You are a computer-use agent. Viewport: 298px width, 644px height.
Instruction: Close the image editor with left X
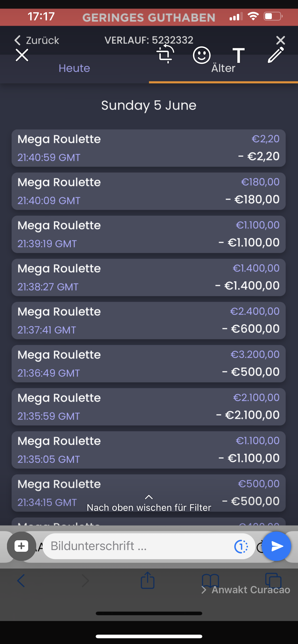[x=22, y=55]
